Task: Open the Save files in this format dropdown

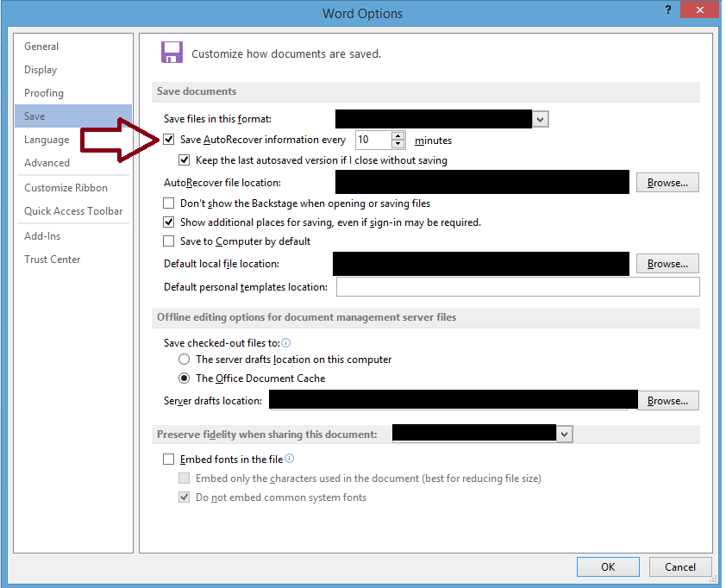Action: coord(540,120)
